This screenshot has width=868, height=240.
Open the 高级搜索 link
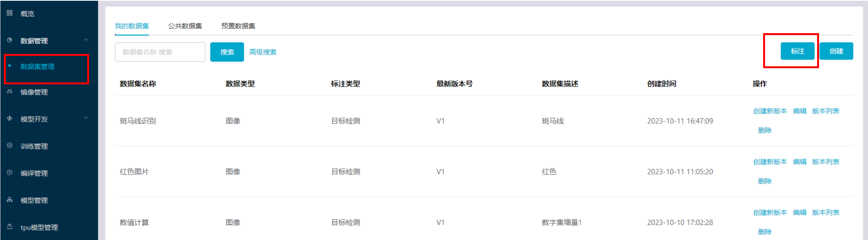263,52
